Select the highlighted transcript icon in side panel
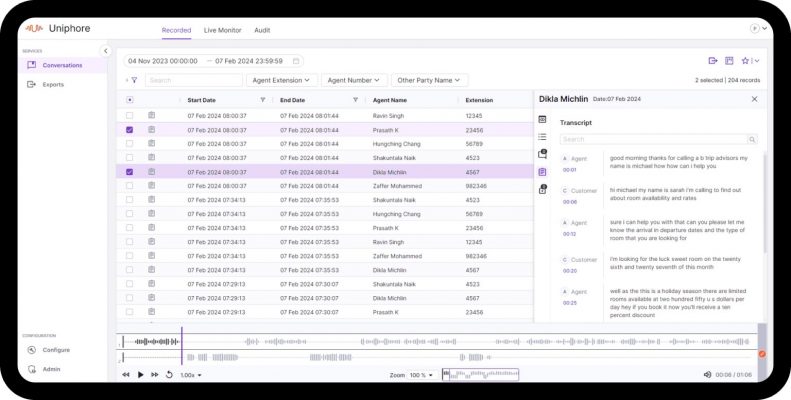The image size is (791, 400). click(542, 172)
